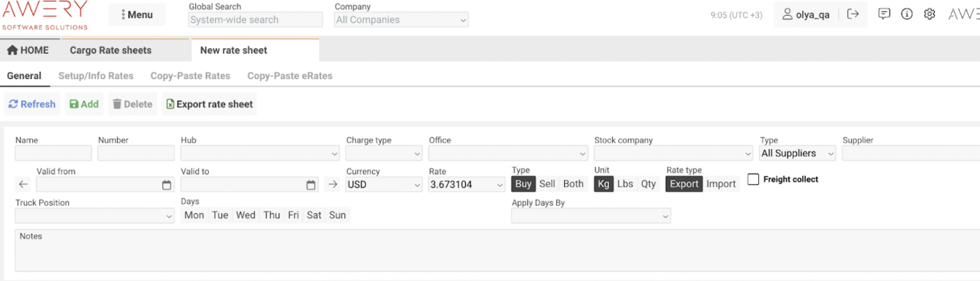Image resolution: width=980 pixels, height=281 pixels.
Task: Click the left arrow before Valid from
Action: coord(23,184)
